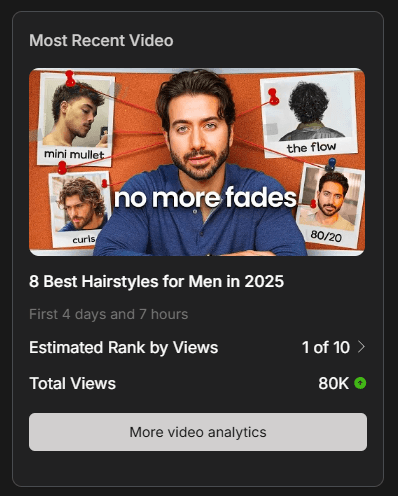Click the green up-arrow icon beside 80K
Image resolution: width=398 pixels, height=496 pixels.
[360, 383]
